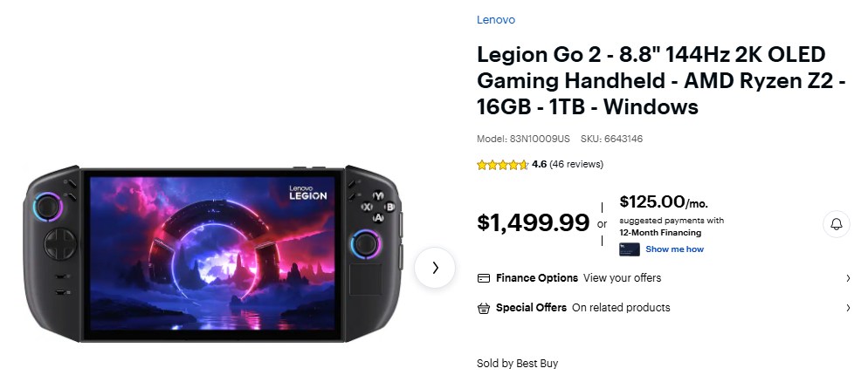The width and height of the screenshot is (868, 382).
Task: Click the Special Offers gift icon
Action: [x=484, y=308]
